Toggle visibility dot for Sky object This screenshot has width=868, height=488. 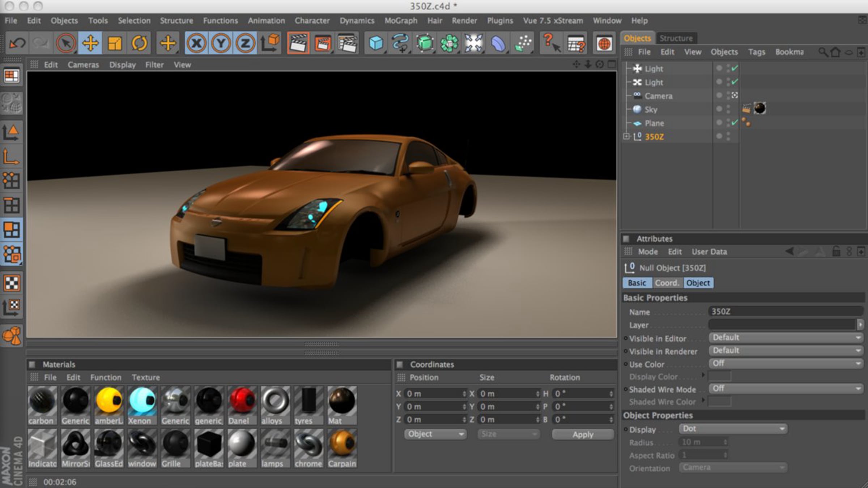(719, 108)
